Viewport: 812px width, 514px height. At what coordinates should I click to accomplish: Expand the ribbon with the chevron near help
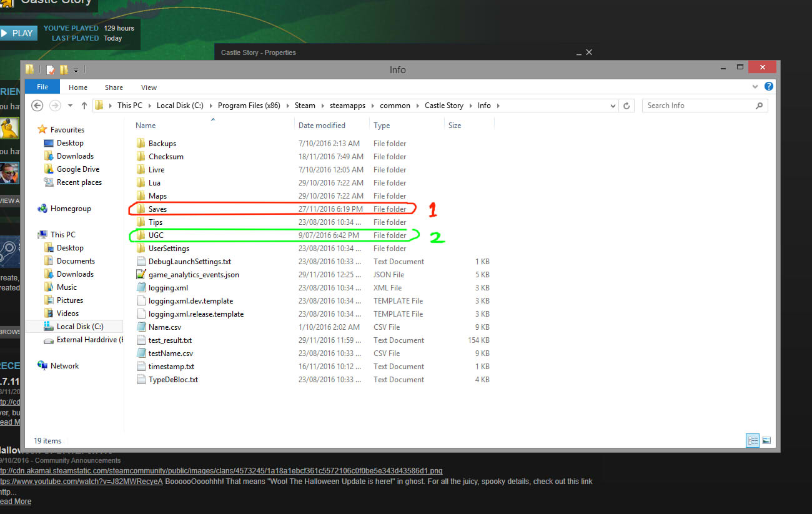(755, 87)
